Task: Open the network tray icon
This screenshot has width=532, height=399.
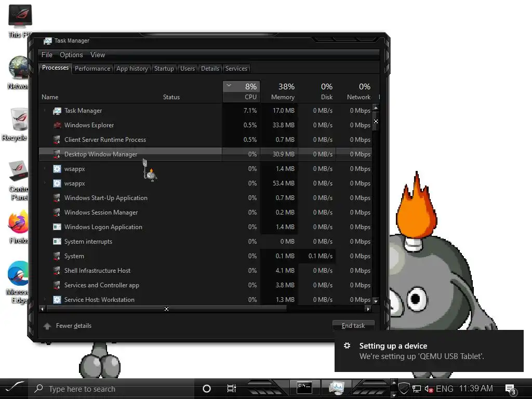Action: (417, 389)
